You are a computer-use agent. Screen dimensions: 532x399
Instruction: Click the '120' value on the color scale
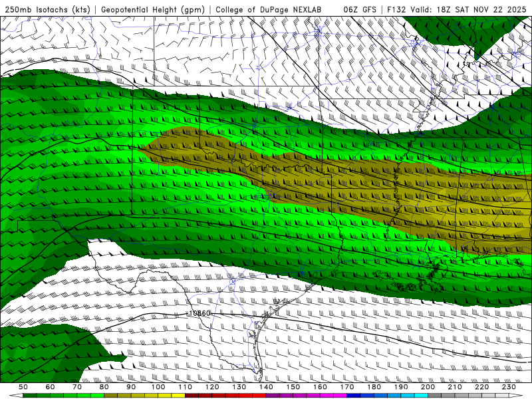pos(212,387)
